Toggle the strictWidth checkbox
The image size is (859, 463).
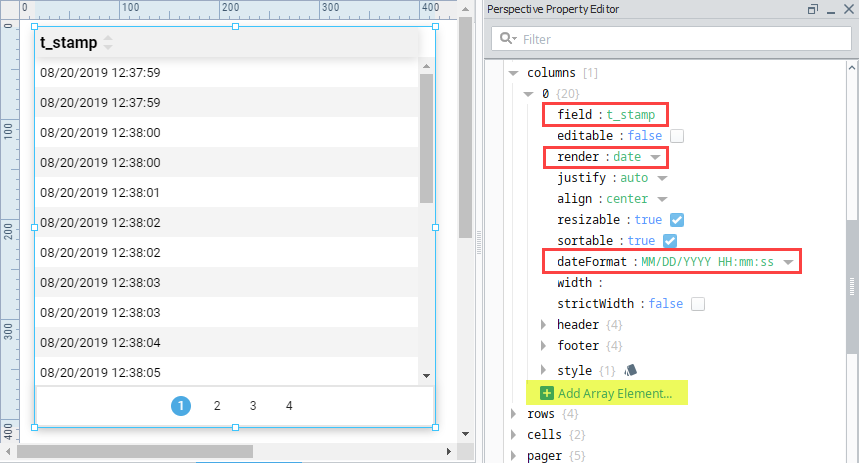pyautogui.click(x=698, y=304)
